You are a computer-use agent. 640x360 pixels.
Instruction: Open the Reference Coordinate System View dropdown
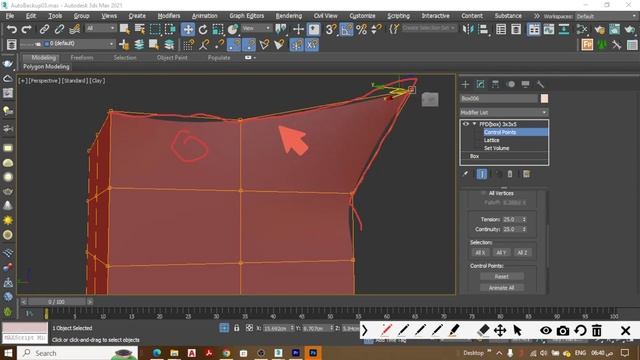tap(256, 28)
